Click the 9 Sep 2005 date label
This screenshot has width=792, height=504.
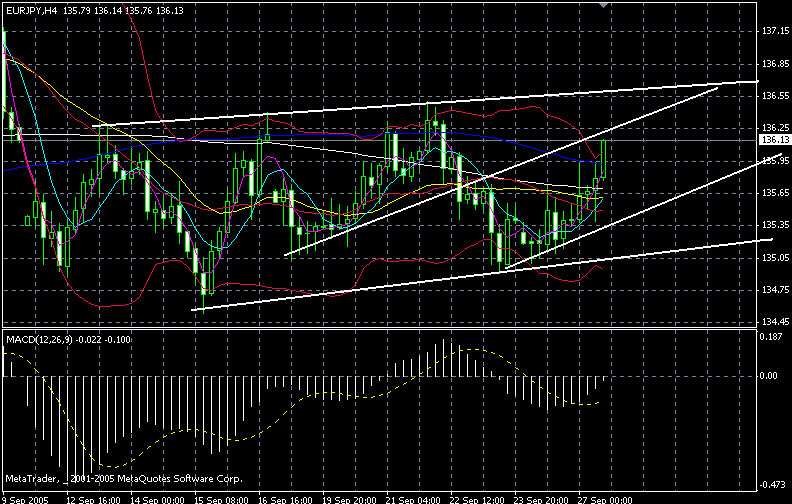click(x=25, y=500)
